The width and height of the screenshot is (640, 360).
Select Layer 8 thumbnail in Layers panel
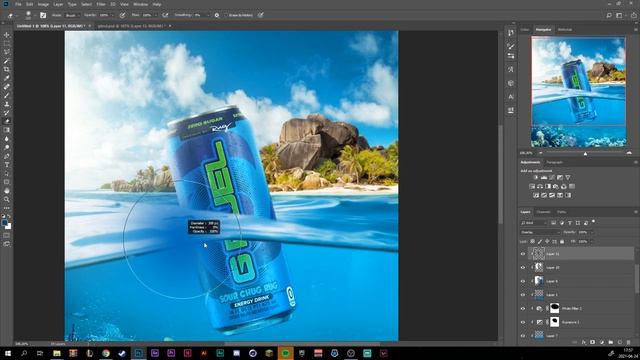click(539, 281)
